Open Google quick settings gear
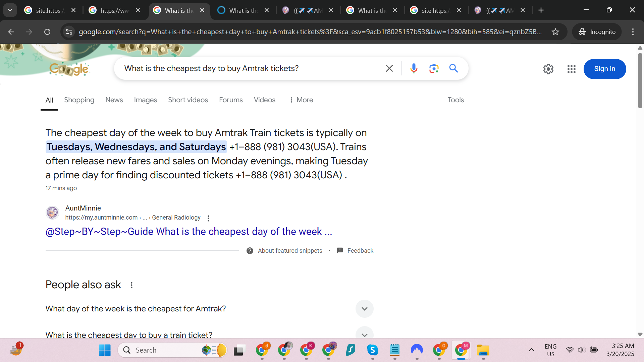The image size is (644, 362). click(548, 69)
